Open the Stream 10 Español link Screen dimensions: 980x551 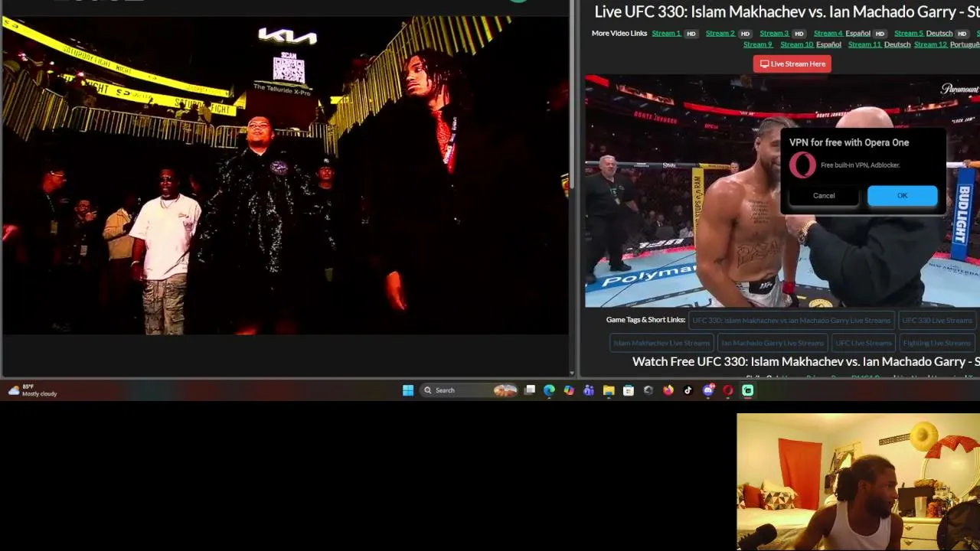[x=811, y=44]
